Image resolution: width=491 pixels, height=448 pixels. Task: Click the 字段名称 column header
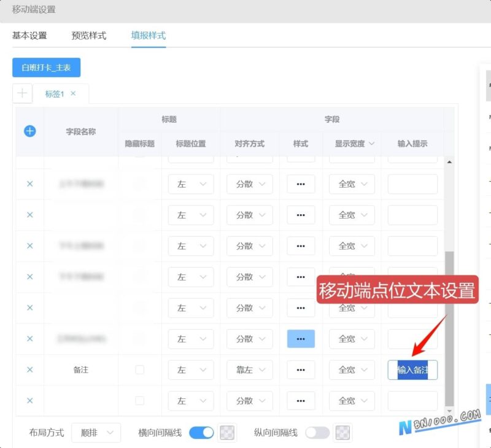[81, 131]
